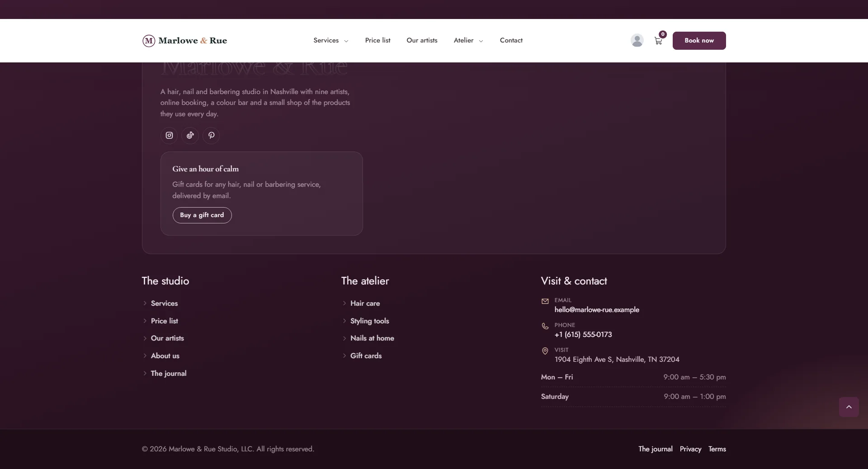Go to Price list in header
Viewport: 868px width, 469px height.
pos(377,40)
